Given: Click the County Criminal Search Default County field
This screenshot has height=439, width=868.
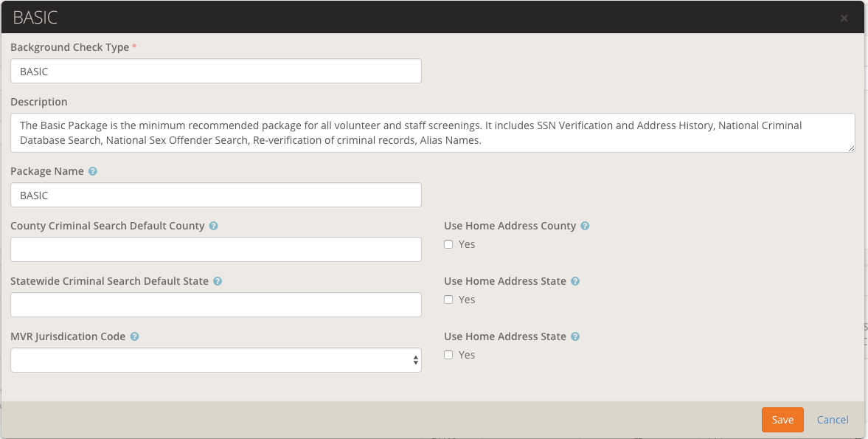Looking at the screenshot, I should (215, 249).
